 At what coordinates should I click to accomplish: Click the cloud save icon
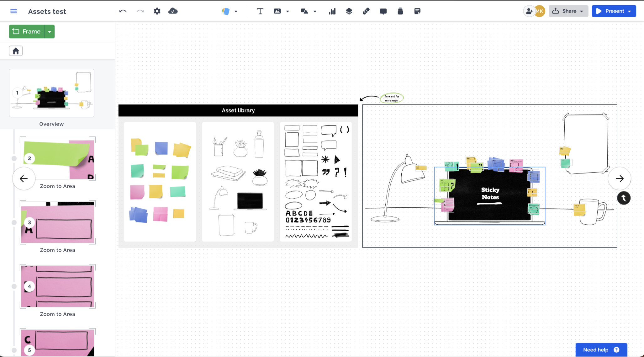coord(173,11)
